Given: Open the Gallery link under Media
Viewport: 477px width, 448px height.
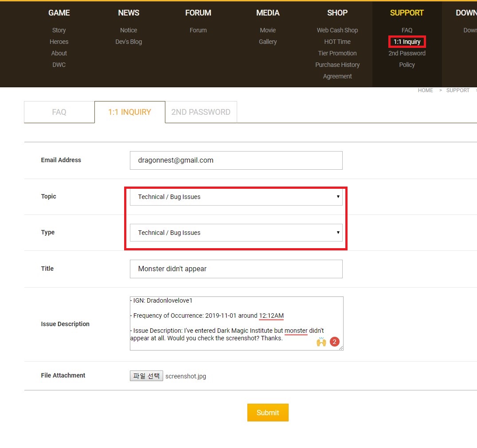Looking at the screenshot, I should pyautogui.click(x=268, y=42).
